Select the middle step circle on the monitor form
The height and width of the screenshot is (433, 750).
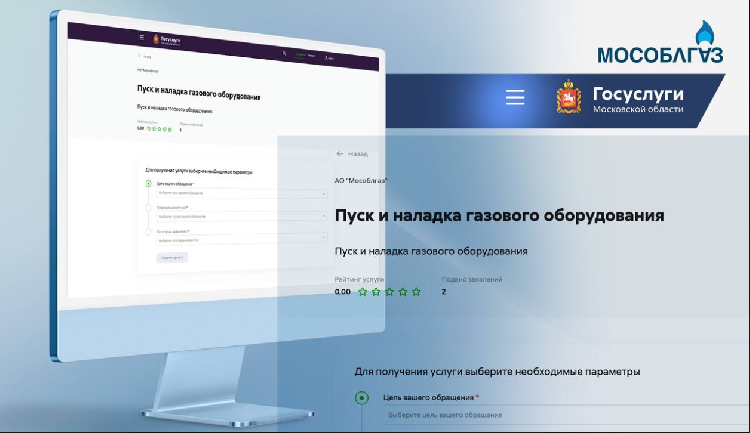pyautogui.click(x=148, y=208)
